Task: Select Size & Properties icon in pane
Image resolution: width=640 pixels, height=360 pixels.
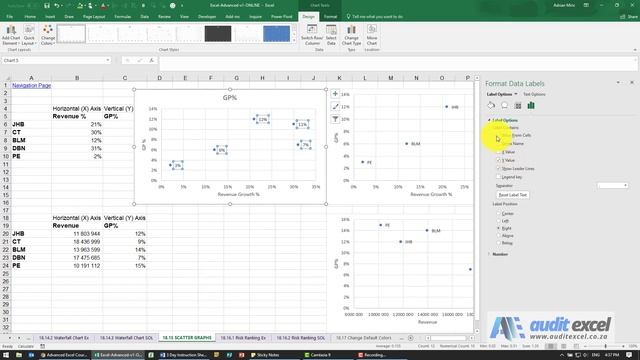Action: (x=518, y=106)
